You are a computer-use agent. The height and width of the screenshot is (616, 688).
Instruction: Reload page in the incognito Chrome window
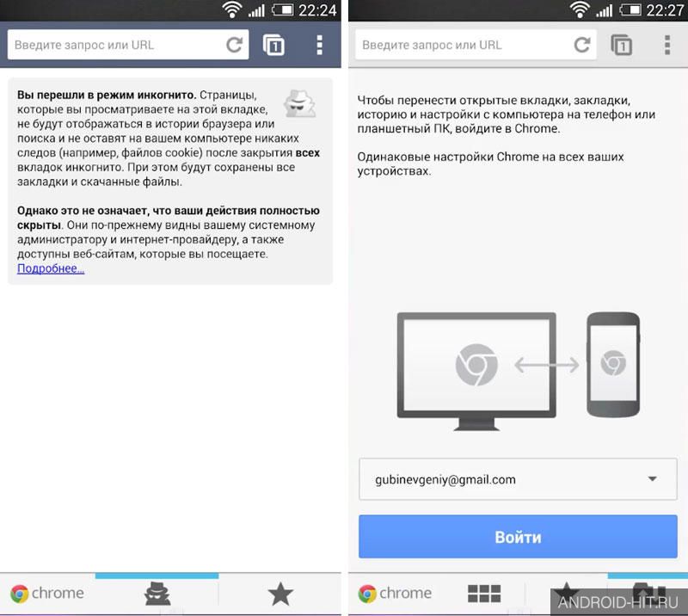[x=234, y=45]
